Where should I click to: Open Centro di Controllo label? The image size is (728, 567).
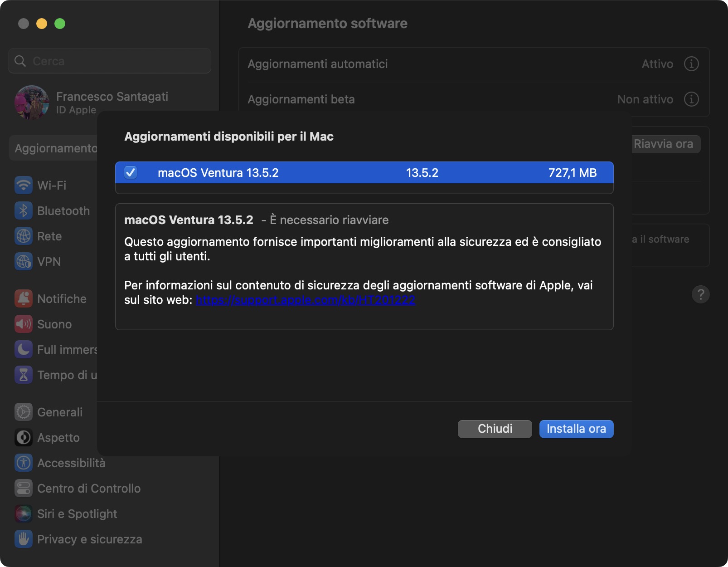point(89,489)
